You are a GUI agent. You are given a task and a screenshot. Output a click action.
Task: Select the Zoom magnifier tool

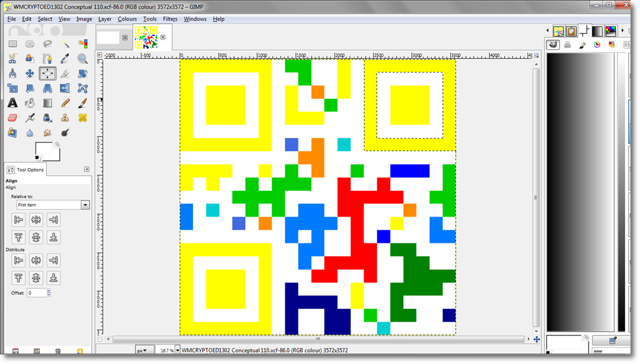click(82, 59)
